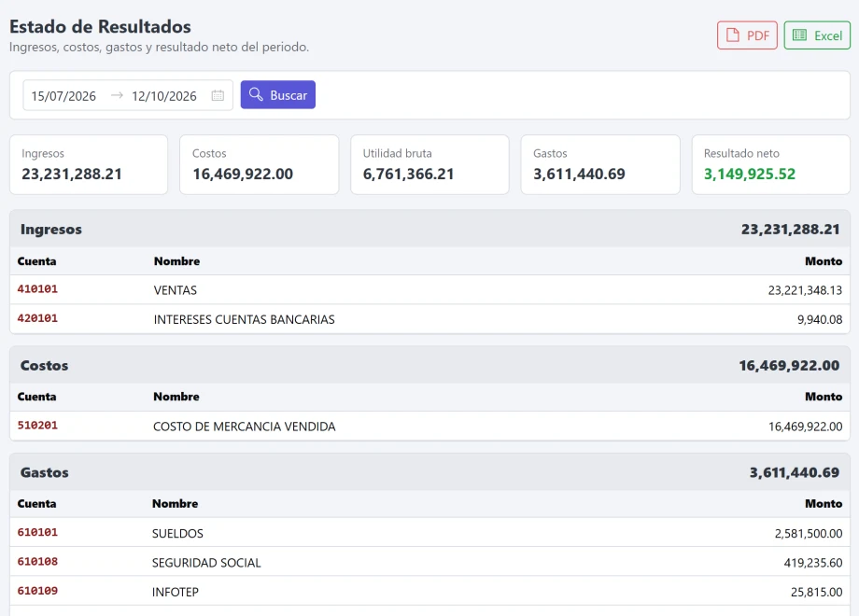Image resolution: width=859 pixels, height=616 pixels.
Task: Edit the start date 15/07/2026
Action: pos(63,96)
